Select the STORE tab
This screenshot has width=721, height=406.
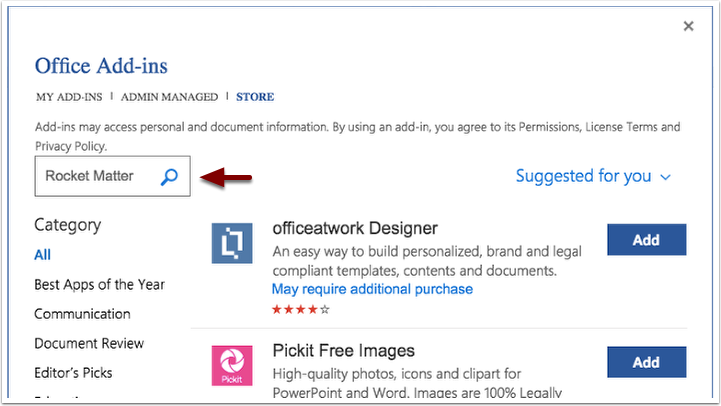[x=255, y=97]
